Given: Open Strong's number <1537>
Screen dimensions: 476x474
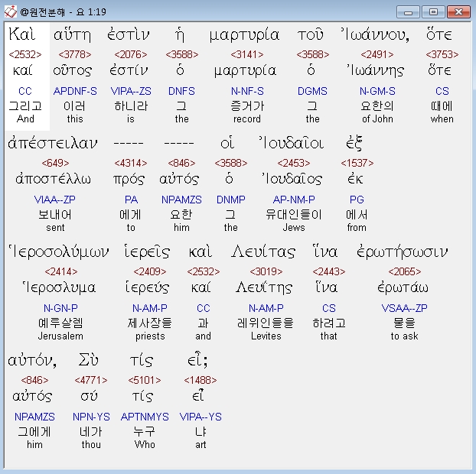Looking at the screenshot, I should coord(357,163).
